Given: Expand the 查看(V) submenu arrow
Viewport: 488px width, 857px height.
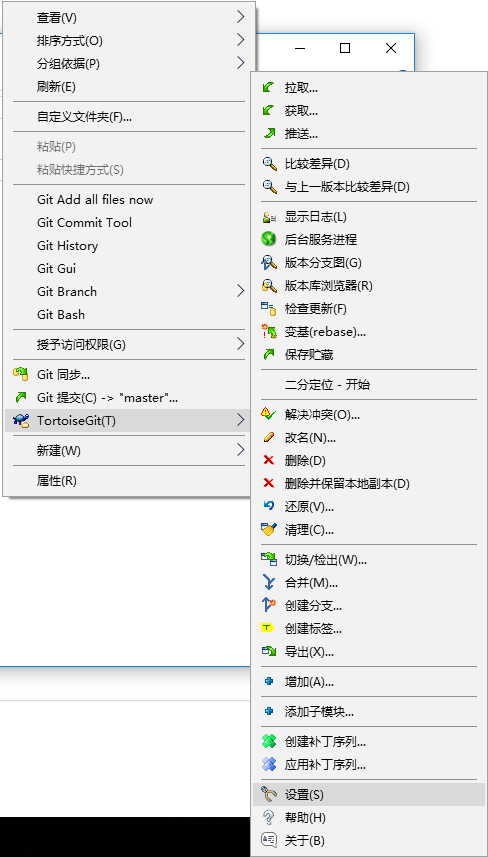Looking at the screenshot, I should (x=241, y=17).
